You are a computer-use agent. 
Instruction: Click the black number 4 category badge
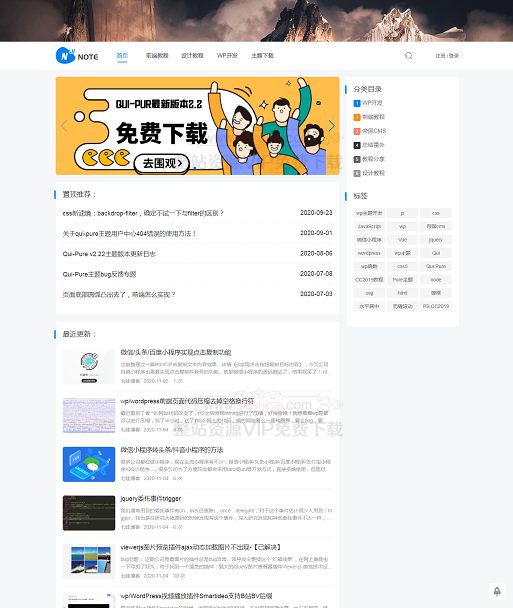click(x=357, y=145)
